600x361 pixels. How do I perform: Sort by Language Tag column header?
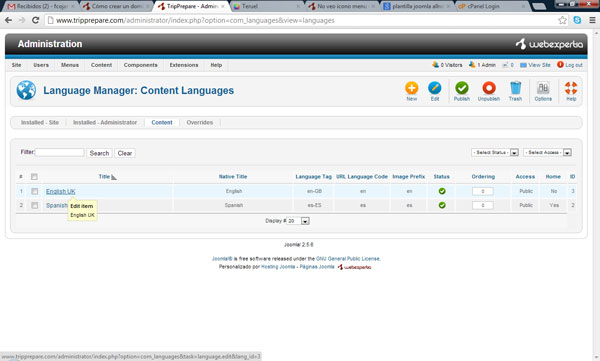point(313,177)
